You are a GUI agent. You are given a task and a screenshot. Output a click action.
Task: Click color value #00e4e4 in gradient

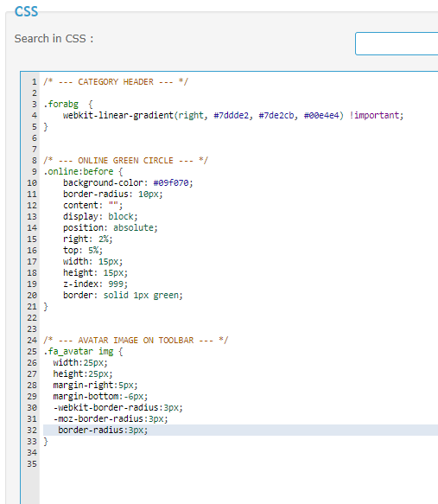pos(321,115)
